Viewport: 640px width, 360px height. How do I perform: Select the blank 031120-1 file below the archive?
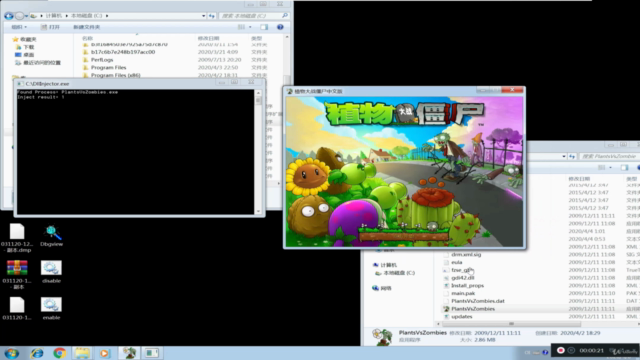(17, 308)
